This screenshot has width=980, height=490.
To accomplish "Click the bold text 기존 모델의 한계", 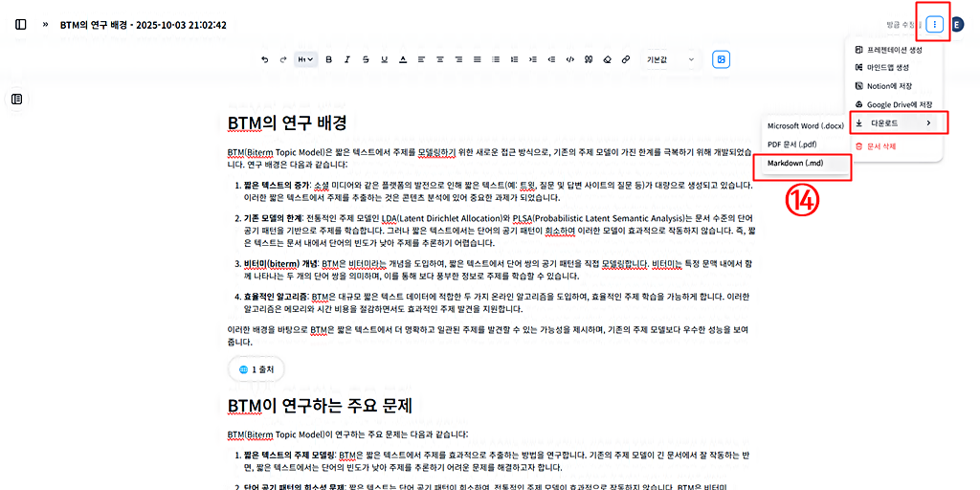I will [271, 218].
